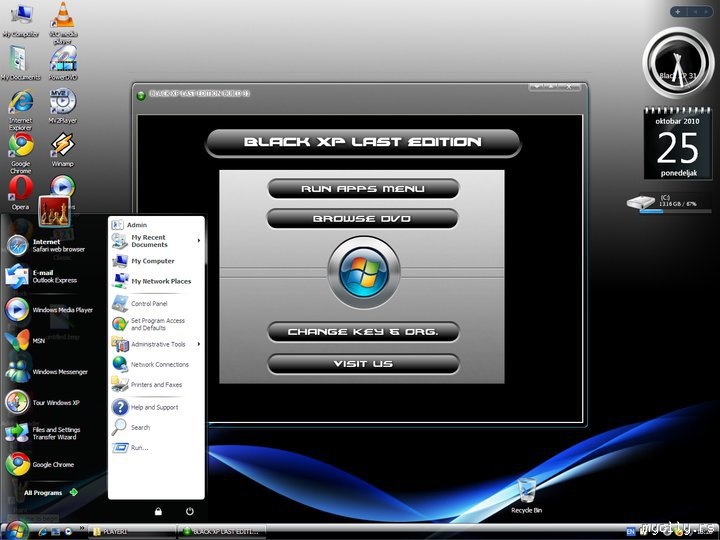Open Opera browser desktop shortcut
The height and width of the screenshot is (540, 720).
pos(21,193)
